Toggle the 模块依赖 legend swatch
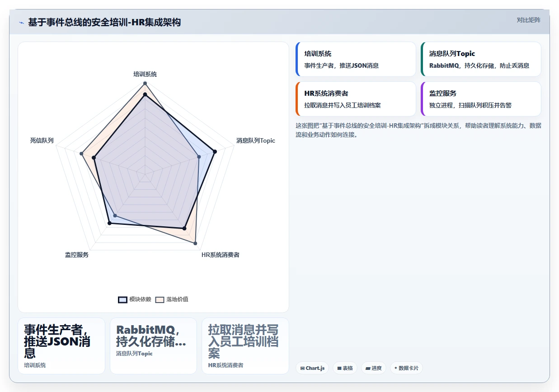Image resolution: width=559 pixels, height=392 pixels. (122, 299)
